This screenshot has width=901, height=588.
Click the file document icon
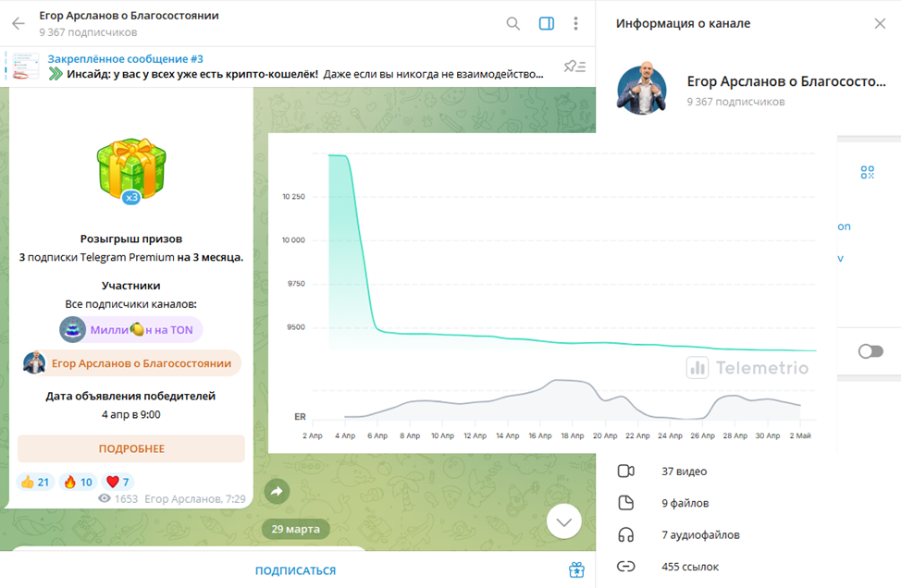pos(625,503)
